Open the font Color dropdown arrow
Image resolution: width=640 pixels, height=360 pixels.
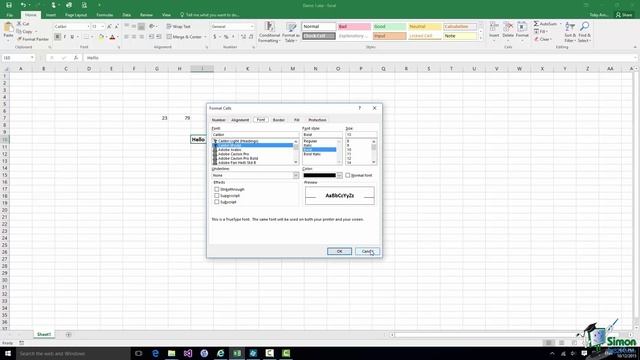tap(339, 175)
